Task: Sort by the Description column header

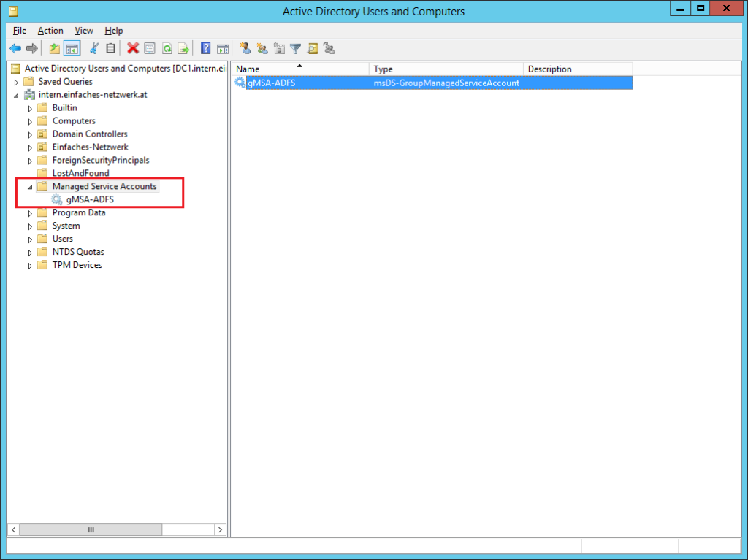Action: coord(579,69)
